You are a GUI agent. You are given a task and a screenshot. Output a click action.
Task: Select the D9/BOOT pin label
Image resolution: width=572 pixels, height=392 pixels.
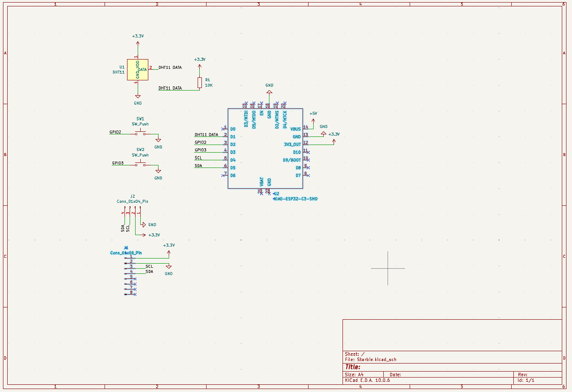pos(292,160)
